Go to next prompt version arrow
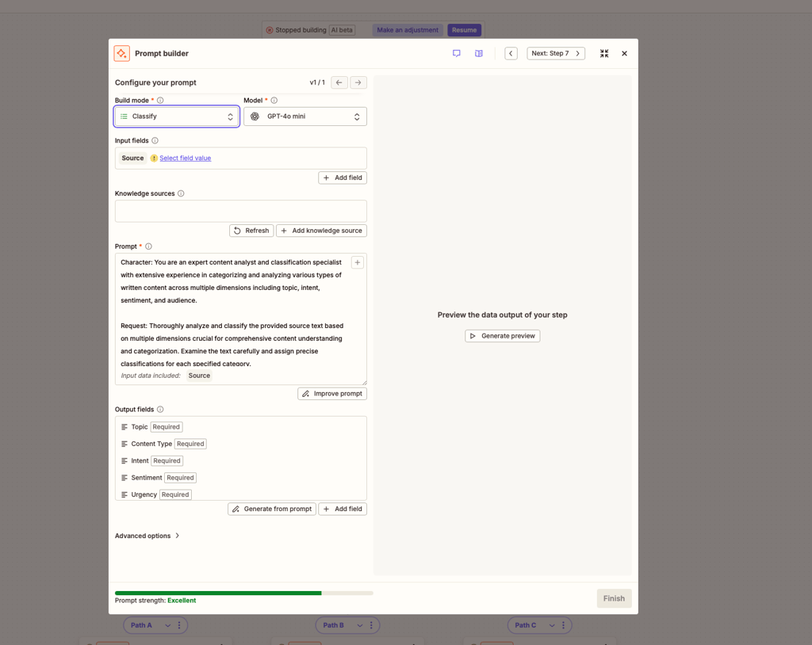 tap(358, 82)
